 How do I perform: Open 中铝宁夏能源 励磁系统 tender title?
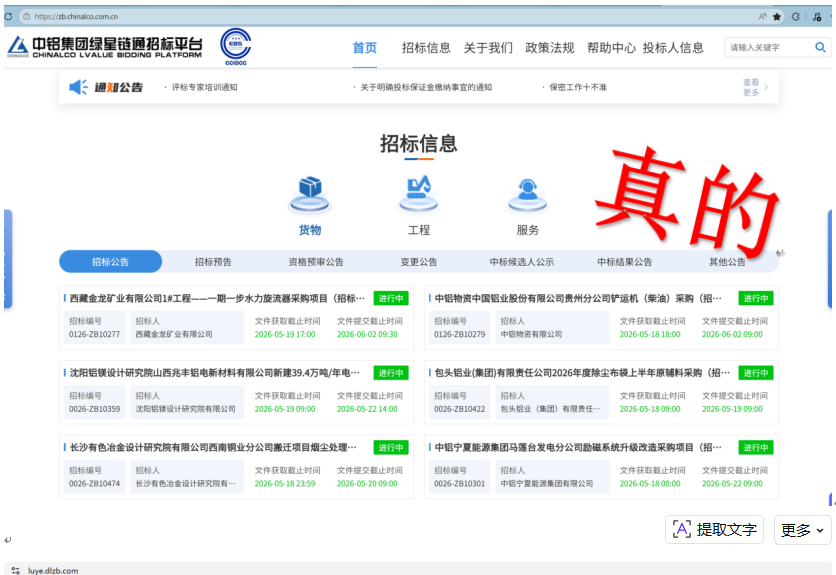click(x=578, y=447)
